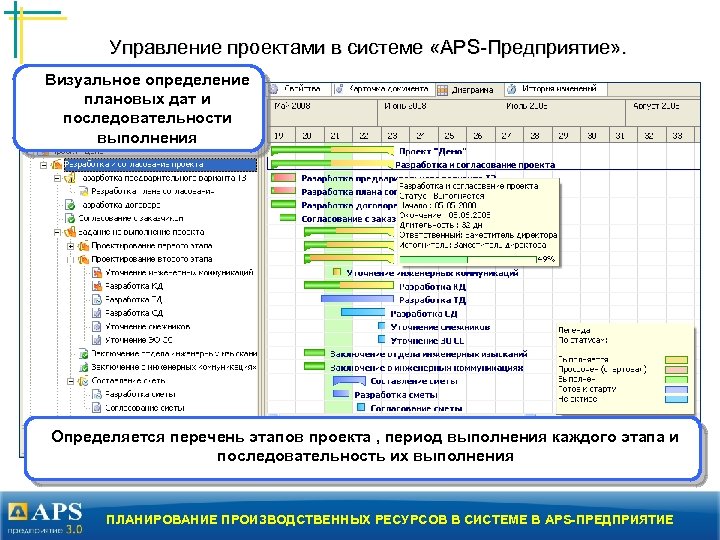Viewport: 720px width, 540px height.
Task: Click Gantt bar for Разработка КД
Action: [349, 286]
